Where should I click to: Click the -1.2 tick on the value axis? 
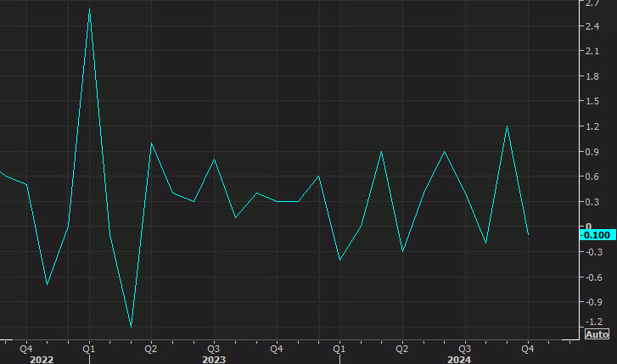tap(594, 322)
